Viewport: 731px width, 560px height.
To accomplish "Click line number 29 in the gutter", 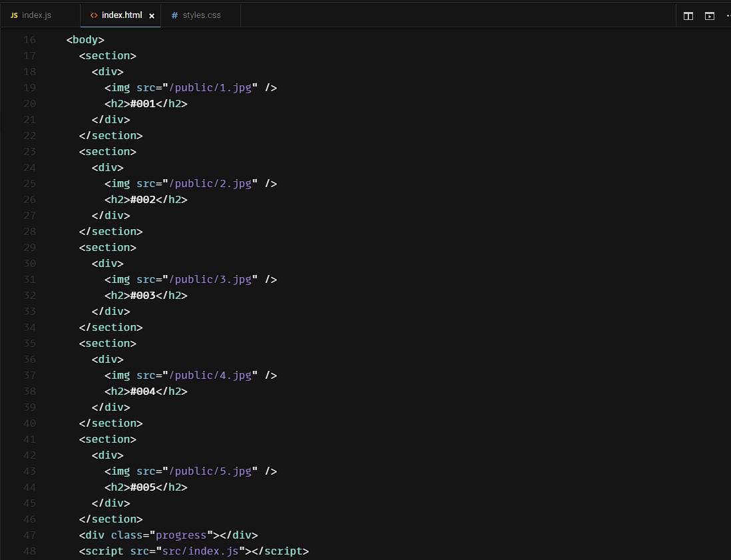I will point(30,248).
